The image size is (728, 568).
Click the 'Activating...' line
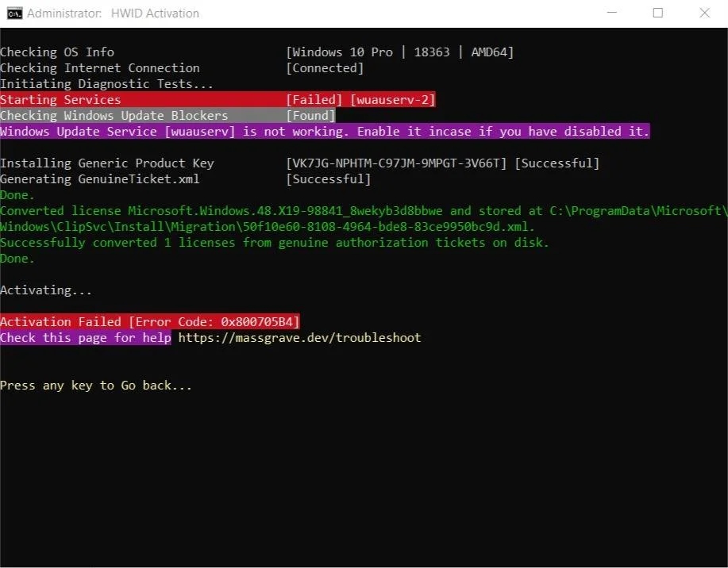point(46,290)
